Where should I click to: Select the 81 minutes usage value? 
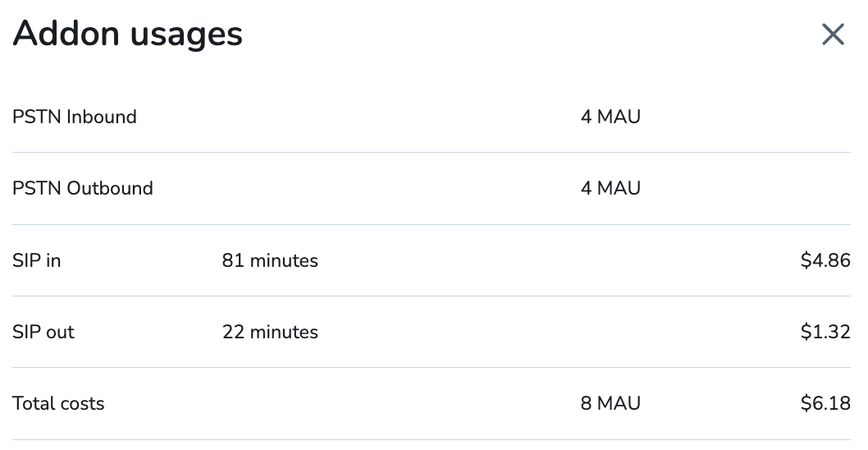[x=270, y=261]
